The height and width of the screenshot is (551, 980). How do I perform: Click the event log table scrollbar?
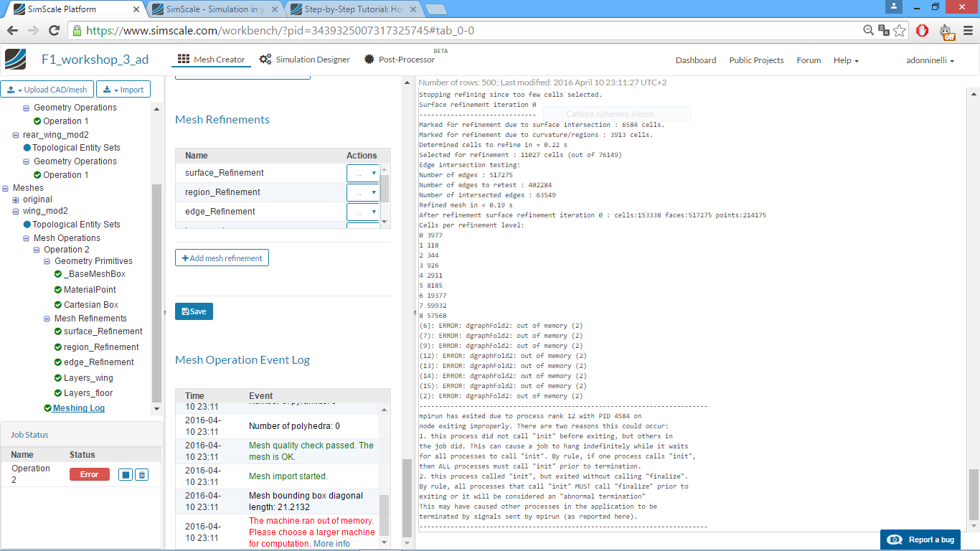pos(385,514)
